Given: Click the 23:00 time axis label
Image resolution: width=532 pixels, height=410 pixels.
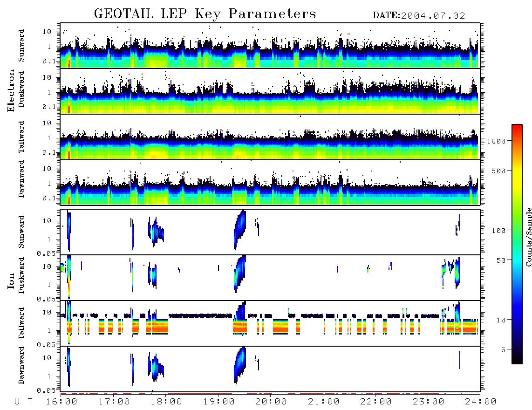Looking at the screenshot, I should pyautogui.click(x=429, y=402).
